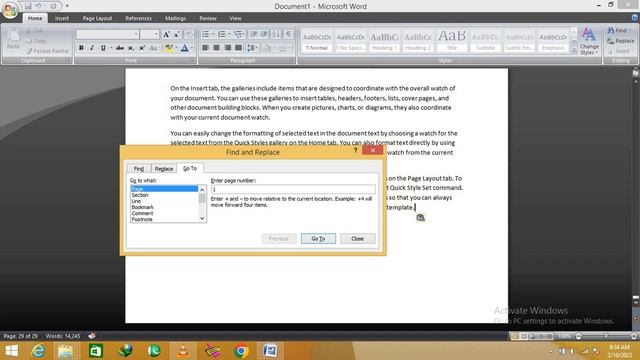Click the Close button in dialog
Screen dimensions: 640x360
click(x=358, y=238)
